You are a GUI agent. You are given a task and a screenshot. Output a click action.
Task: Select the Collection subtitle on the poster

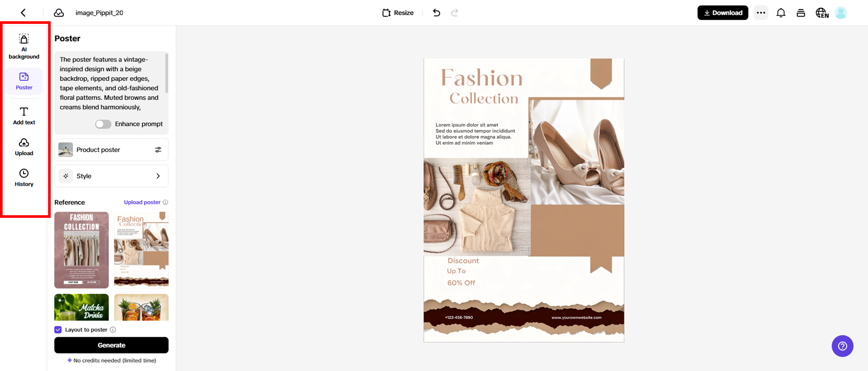coord(484,99)
